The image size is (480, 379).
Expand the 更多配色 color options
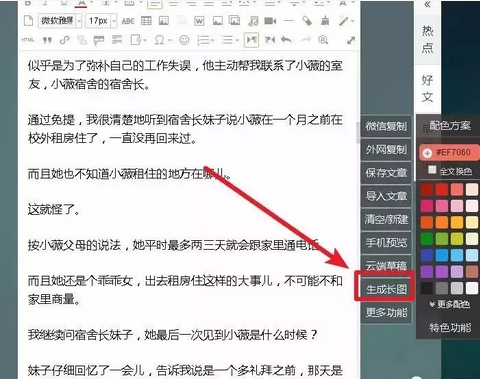[450, 304]
